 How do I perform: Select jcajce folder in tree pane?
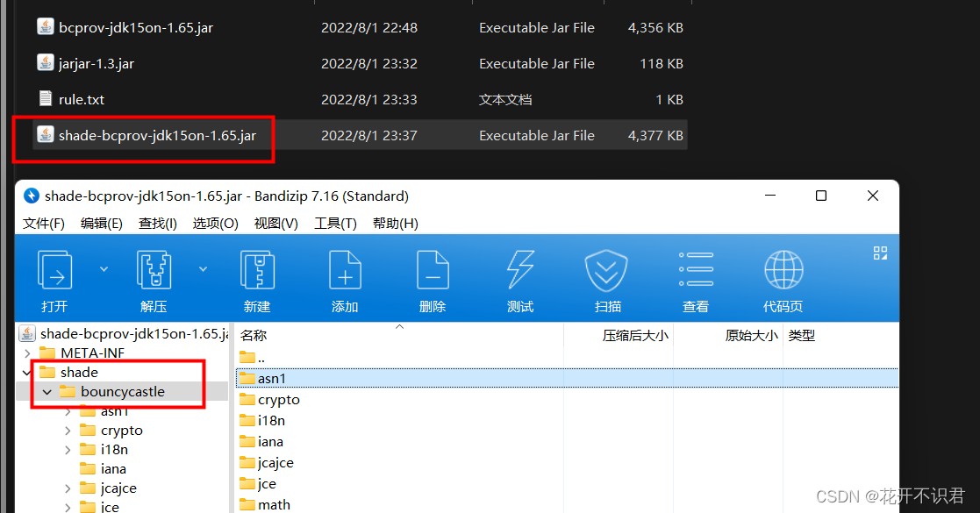pos(108,488)
